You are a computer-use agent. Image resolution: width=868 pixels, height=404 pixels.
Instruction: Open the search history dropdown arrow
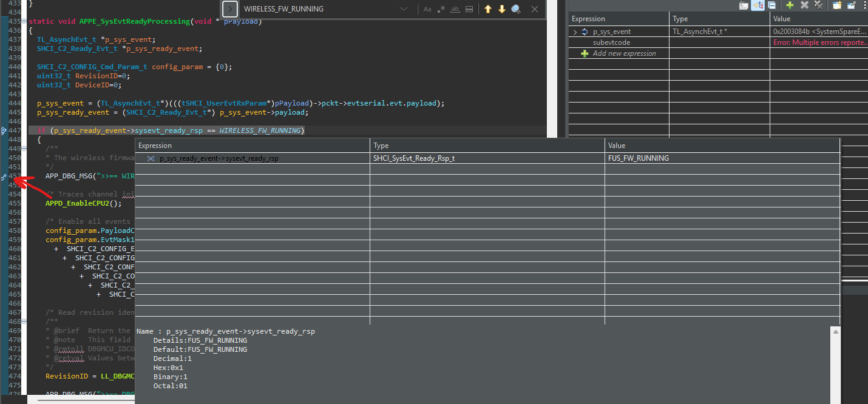coord(404,9)
